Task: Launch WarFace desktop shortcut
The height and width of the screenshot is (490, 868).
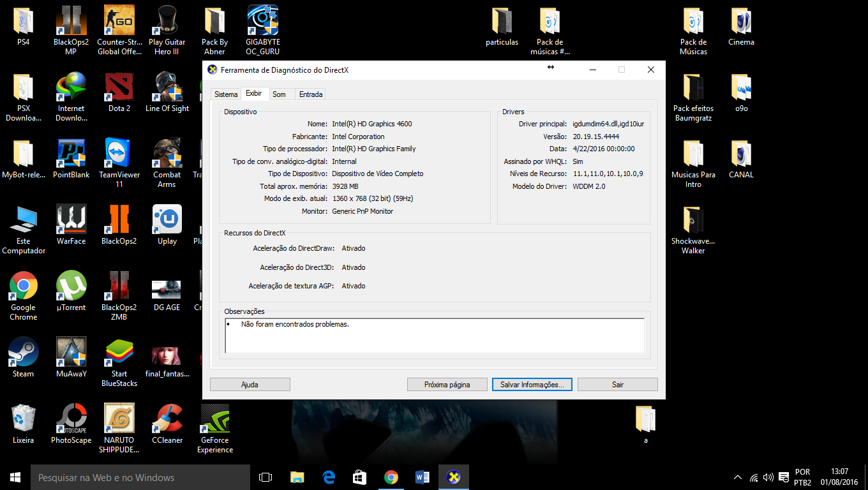Action: pos(71,225)
